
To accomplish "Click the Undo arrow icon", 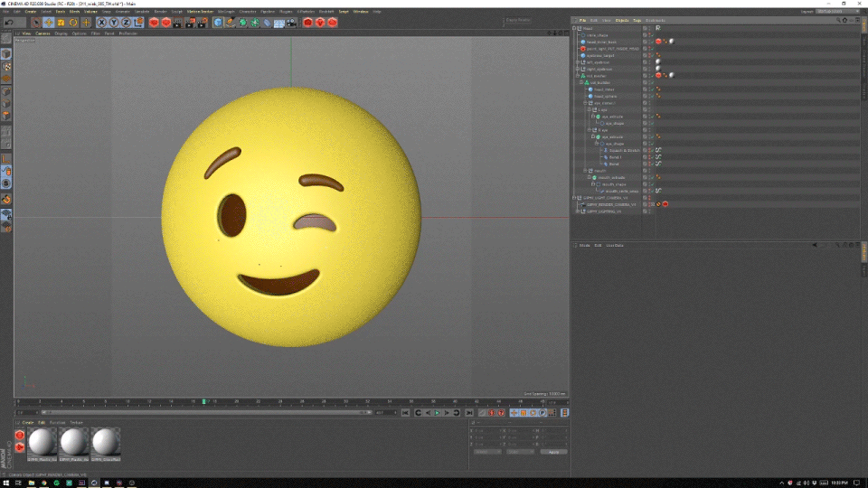I will pyautogui.click(x=9, y=23).
